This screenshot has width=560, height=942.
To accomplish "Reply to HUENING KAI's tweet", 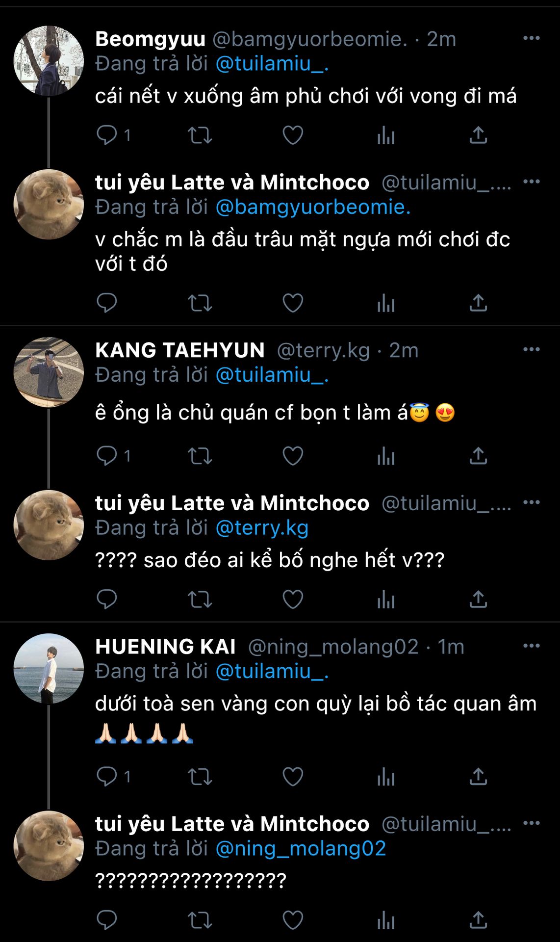I will 107,777.
